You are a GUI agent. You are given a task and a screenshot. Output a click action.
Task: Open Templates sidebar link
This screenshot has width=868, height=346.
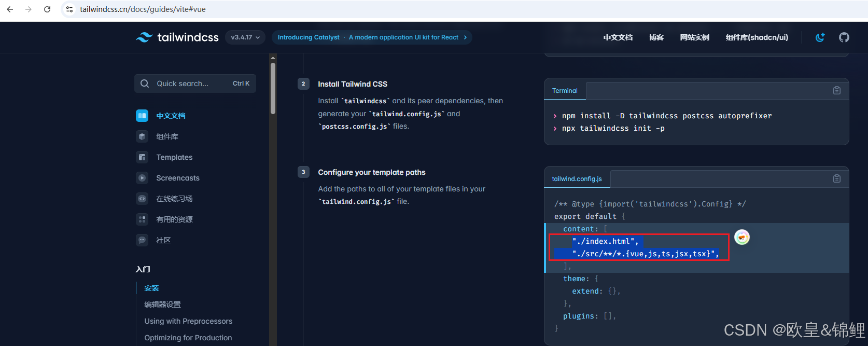click(x=174, y=157)
